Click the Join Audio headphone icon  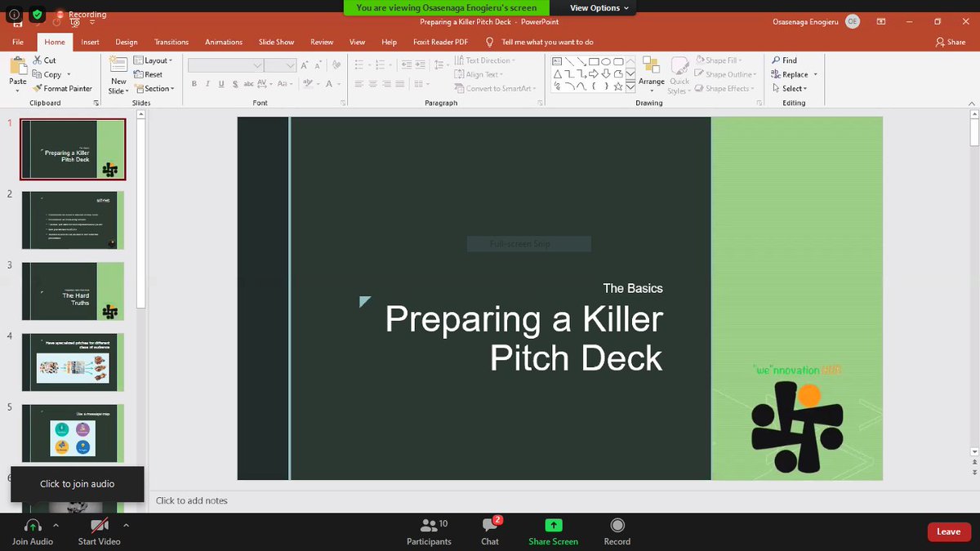[33, 525]
